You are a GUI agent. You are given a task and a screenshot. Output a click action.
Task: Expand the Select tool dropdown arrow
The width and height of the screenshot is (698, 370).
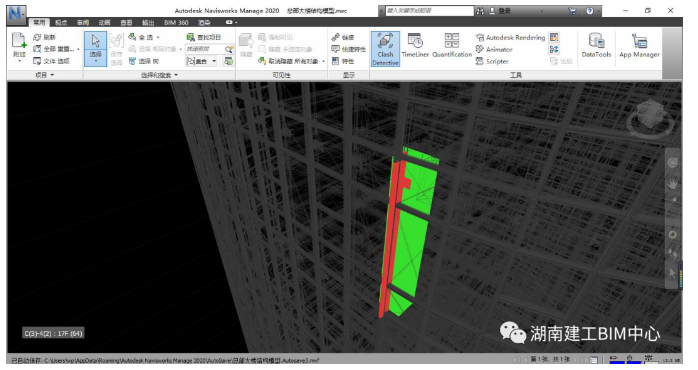click(x=95, y=61)
